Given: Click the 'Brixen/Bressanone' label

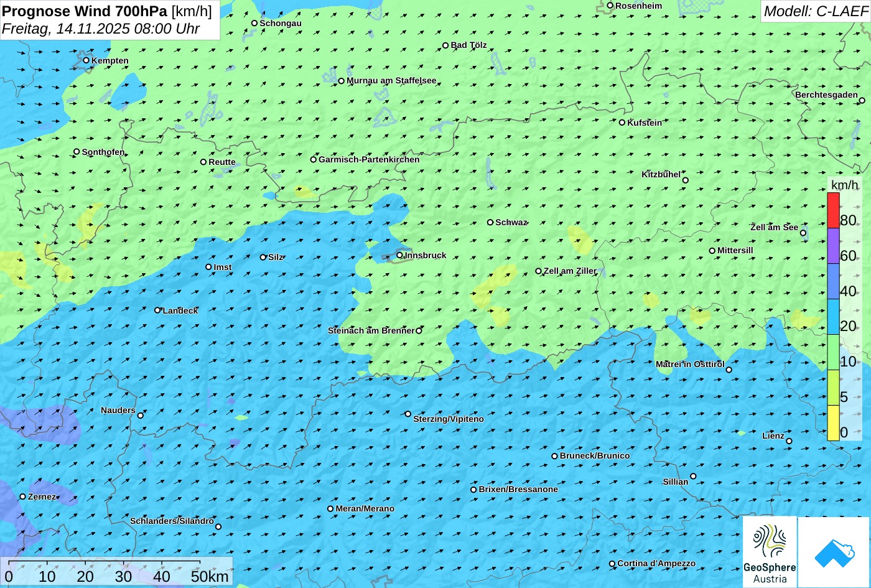Looking at the screenshot, I should [x=518, y=489].
